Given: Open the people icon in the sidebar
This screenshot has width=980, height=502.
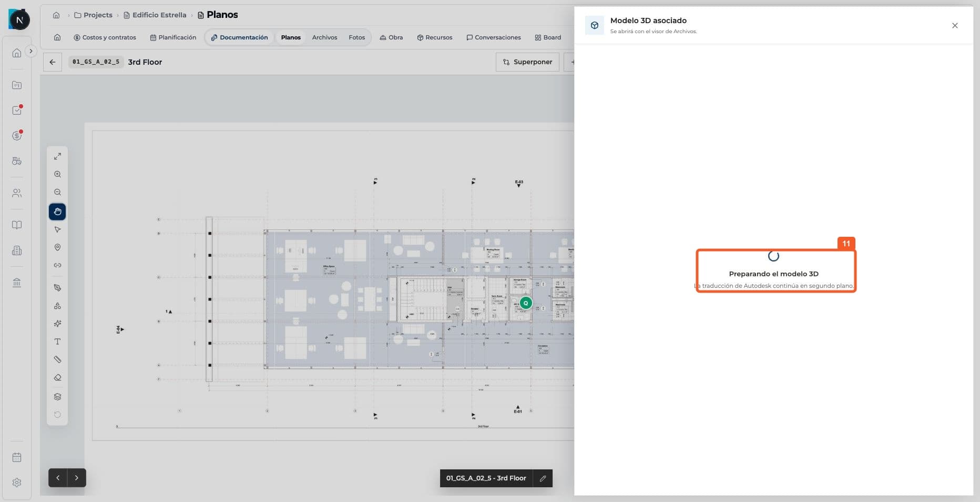Looking at the screenshot, I should click(17, 193).
